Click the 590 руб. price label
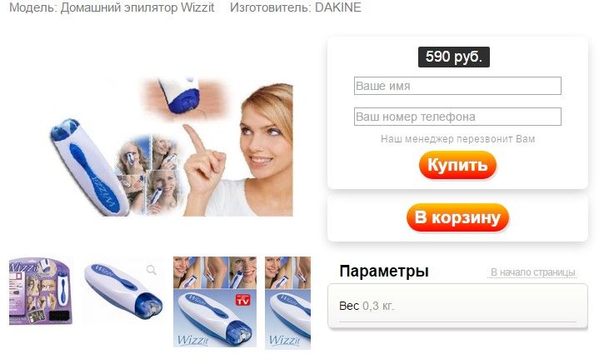This screenshot has width=604, height=364. [454, 57]
